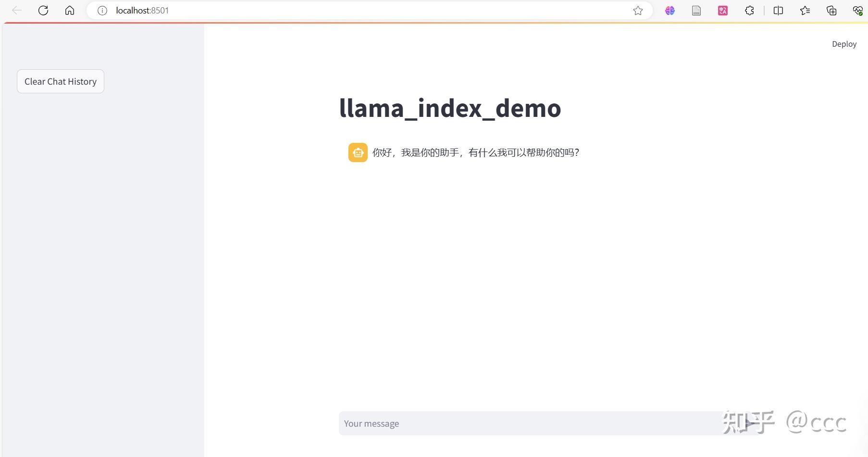This screenshot has height=457, width=868.
Task: Open the Translate page tool
Action: point(722,10)
